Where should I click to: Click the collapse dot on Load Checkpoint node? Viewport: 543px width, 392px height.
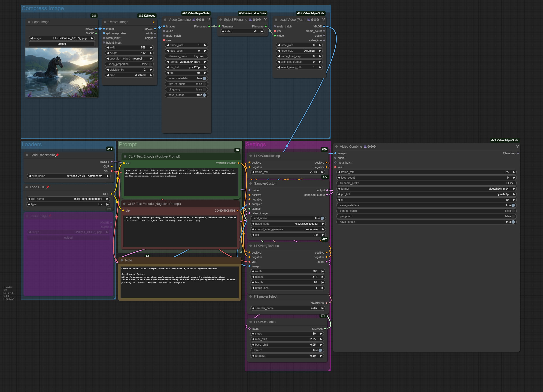coord(27,155)
